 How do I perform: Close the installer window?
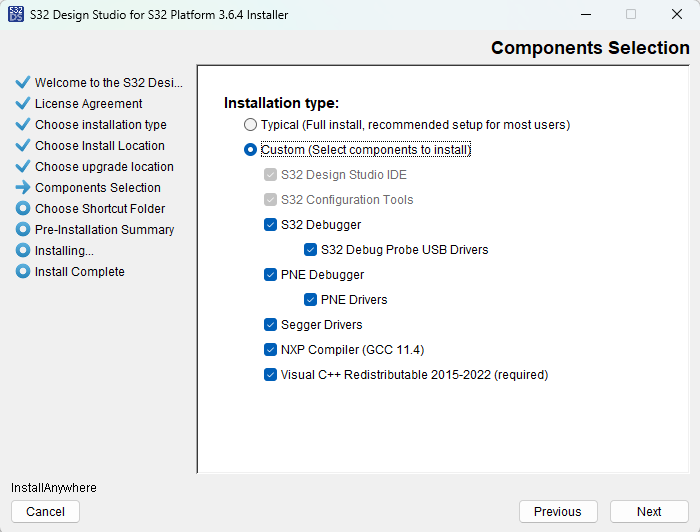pyautogui.click(x=677, y=14)
